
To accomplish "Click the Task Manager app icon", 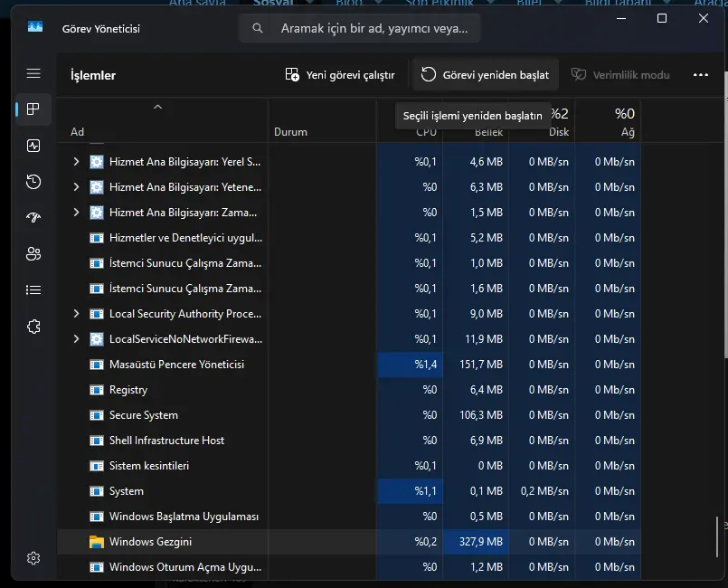I will 35,27.
